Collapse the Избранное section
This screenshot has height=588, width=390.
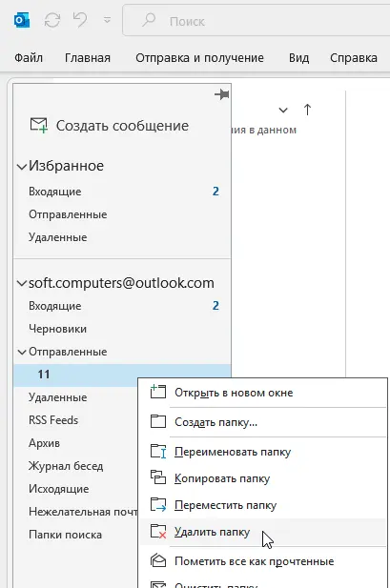22,167
